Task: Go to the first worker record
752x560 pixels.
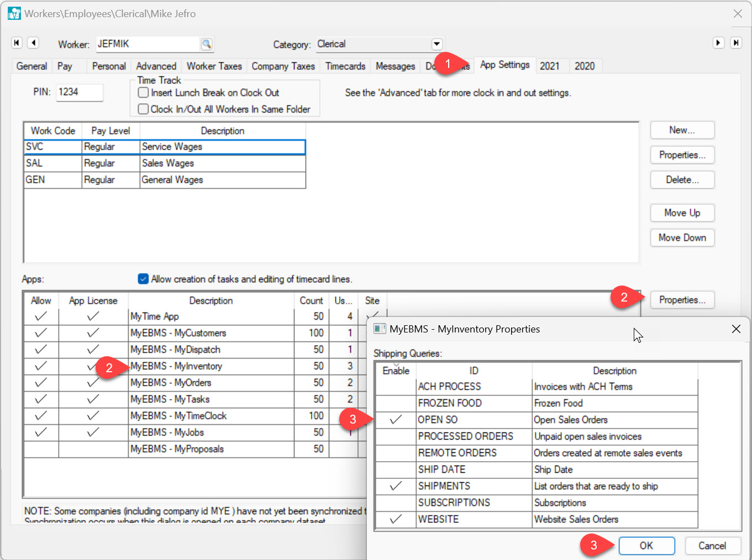Action: [x=17, y=43]
